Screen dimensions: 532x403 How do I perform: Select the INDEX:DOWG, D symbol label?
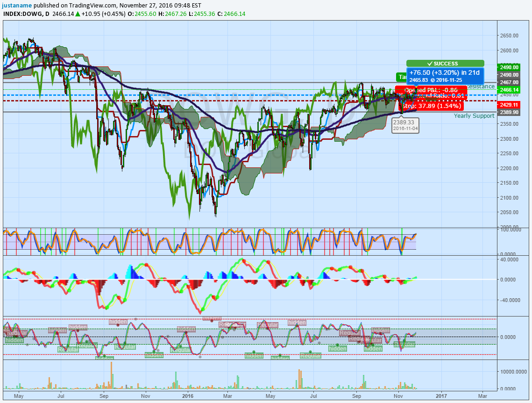(27, 14)
